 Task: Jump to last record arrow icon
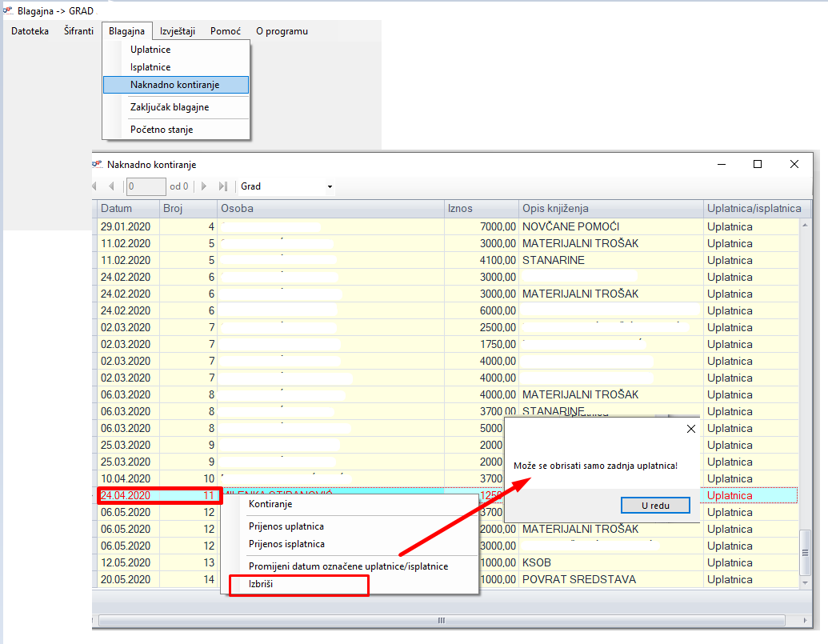223,186
